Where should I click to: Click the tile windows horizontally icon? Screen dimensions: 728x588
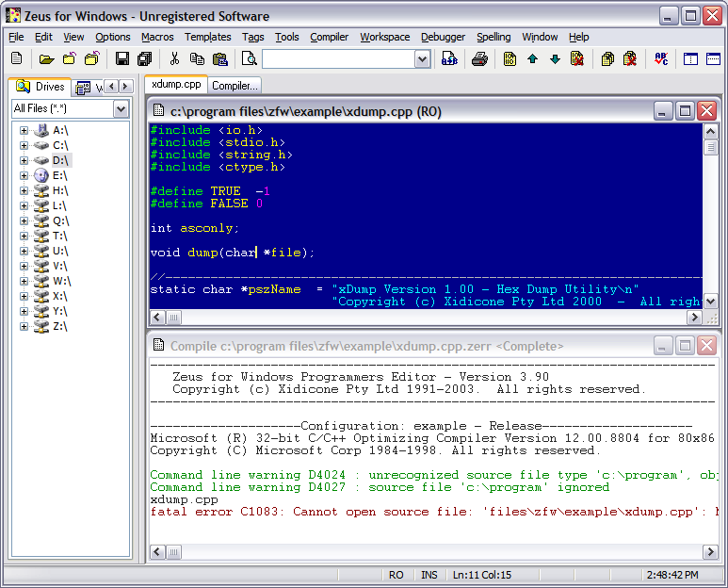pos(713,58)
